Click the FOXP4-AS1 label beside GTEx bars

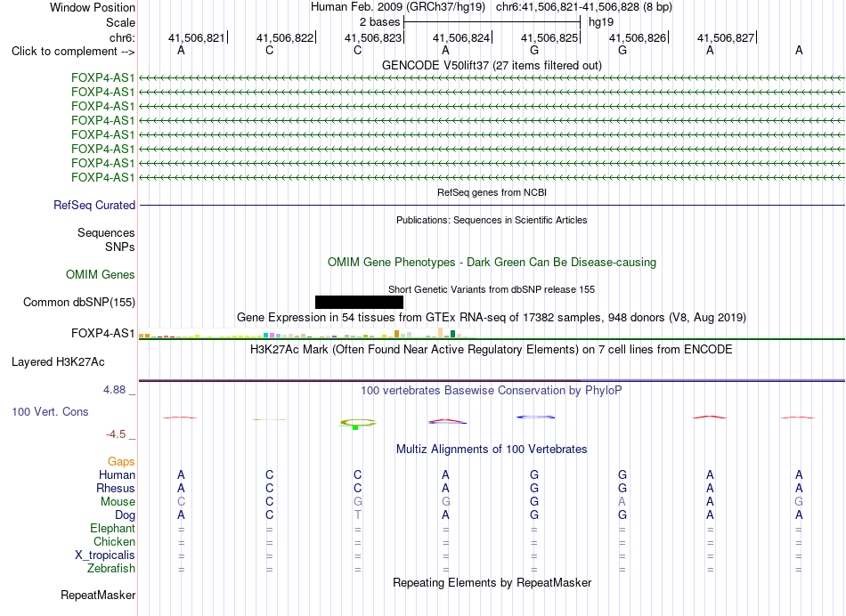tap(103, 333)
